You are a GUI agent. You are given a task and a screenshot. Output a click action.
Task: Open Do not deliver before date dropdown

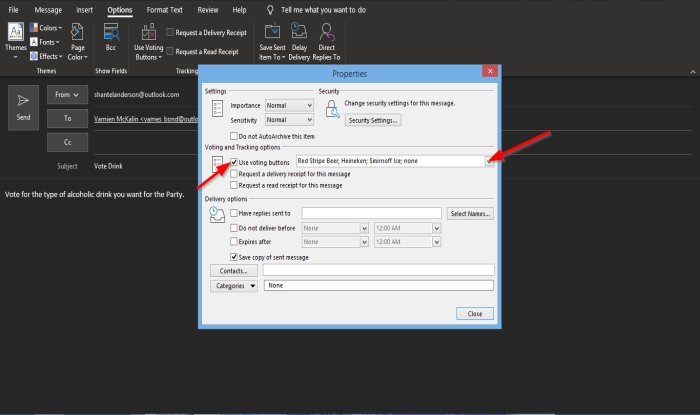pyautogui.click(x=364, y=228)
